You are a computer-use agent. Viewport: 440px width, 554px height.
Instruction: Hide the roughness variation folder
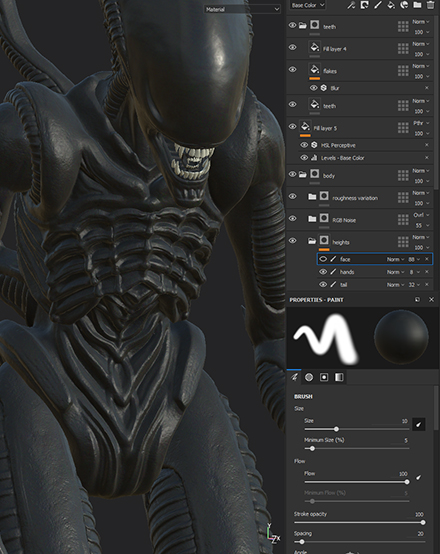pyautogui.click(x=292, y=196)
